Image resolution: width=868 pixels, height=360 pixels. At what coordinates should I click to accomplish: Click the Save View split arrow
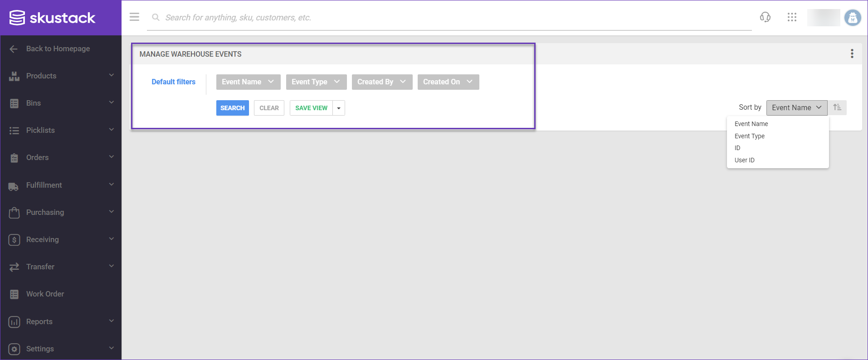click(x=339, y=108)
